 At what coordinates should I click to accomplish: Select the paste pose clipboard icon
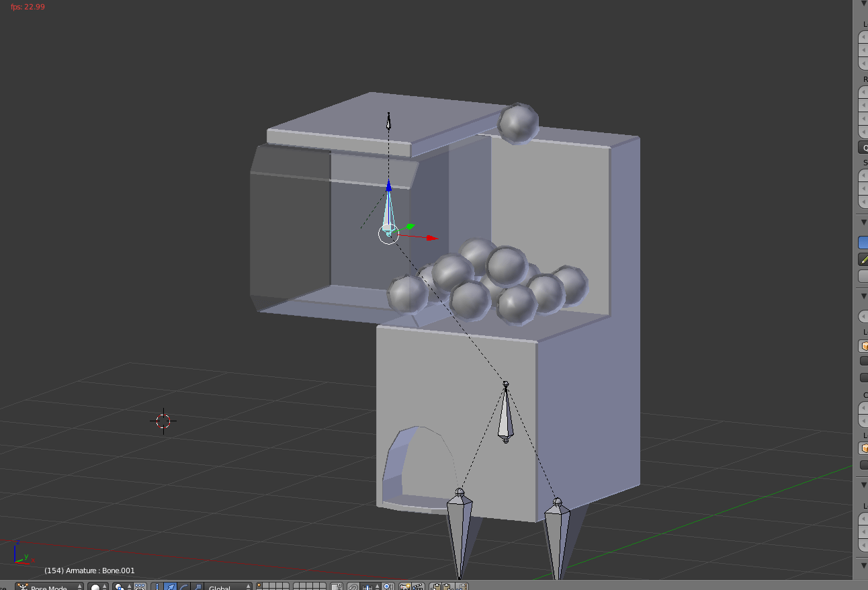click(446, 585)
